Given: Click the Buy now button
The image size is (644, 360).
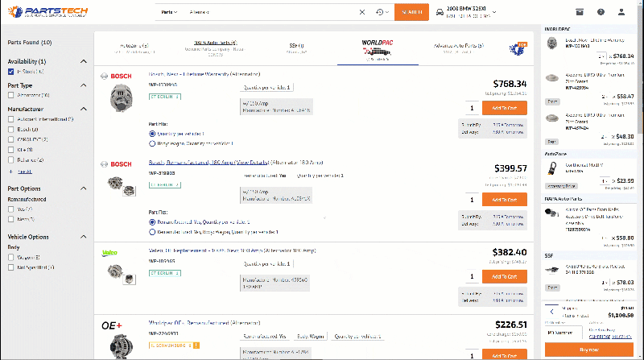Looking at the screenshot, I should [x=589, y=350].
